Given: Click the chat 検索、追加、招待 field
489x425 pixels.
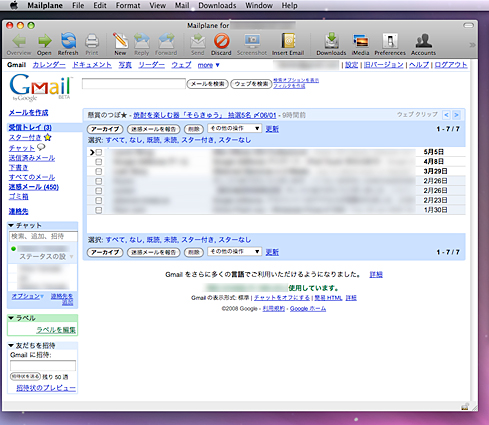Looking at the screenshot, I should click(x=43, y=236).
